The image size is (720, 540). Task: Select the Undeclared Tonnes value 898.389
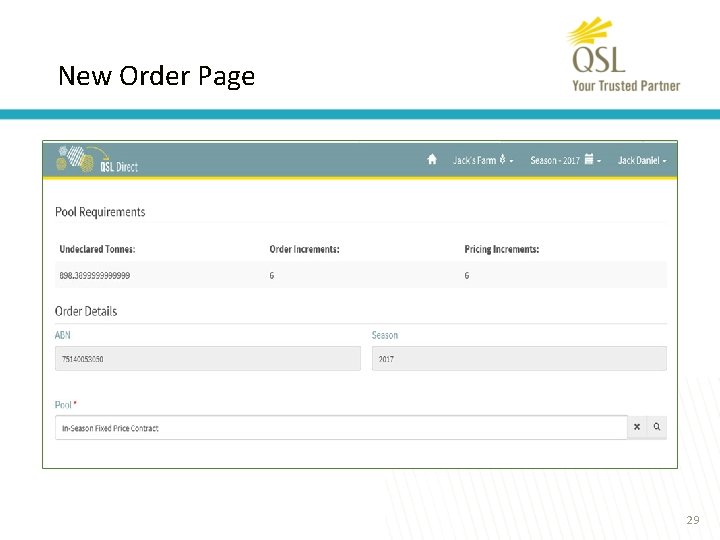coord(95,276)
